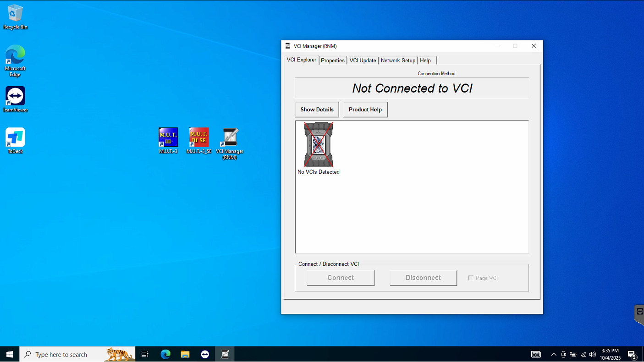Screen dimensions: 644x362
Task: Click the taskbar search box
Action: coord(69,354)
